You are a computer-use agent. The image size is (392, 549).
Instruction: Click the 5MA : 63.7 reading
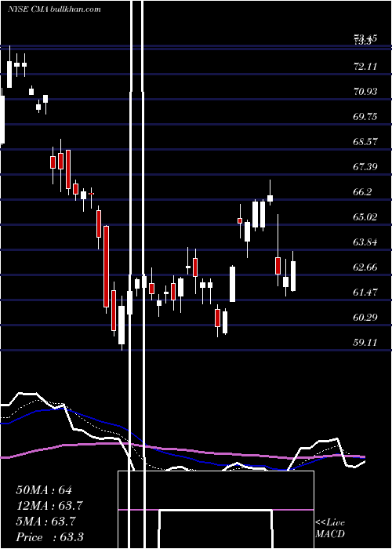[x=45, y=522]
